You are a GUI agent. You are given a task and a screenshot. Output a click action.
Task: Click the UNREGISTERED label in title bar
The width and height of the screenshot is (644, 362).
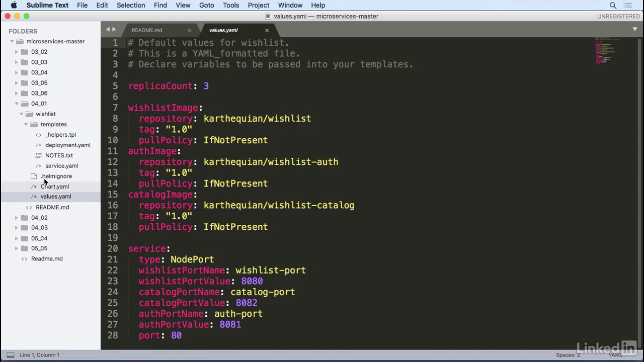click(x=618, y=16)
